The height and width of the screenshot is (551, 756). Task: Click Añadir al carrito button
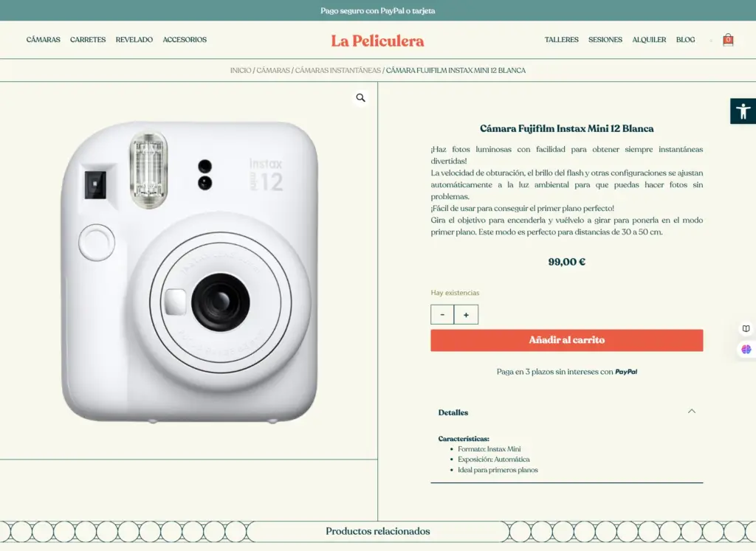coord(566,340)
